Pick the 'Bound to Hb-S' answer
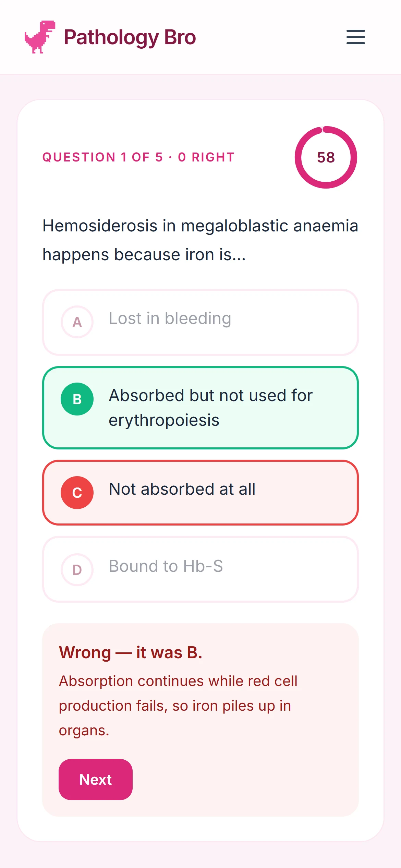 (200, 569)
